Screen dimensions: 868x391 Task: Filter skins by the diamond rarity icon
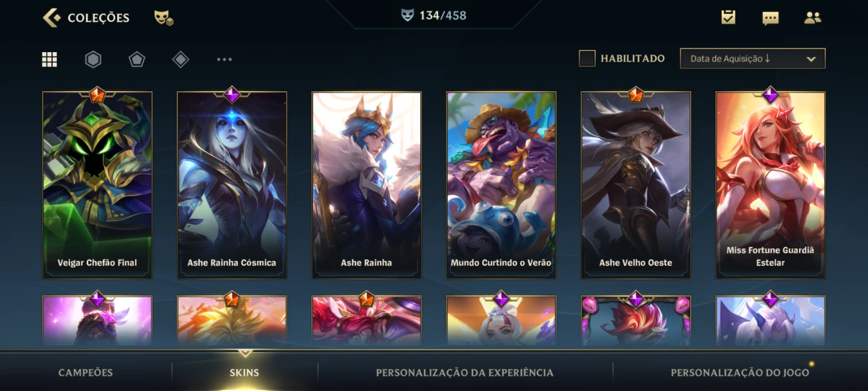tap(180, 60)
